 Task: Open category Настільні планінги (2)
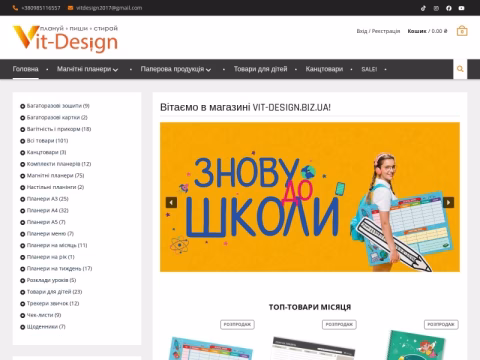(55, 187)
